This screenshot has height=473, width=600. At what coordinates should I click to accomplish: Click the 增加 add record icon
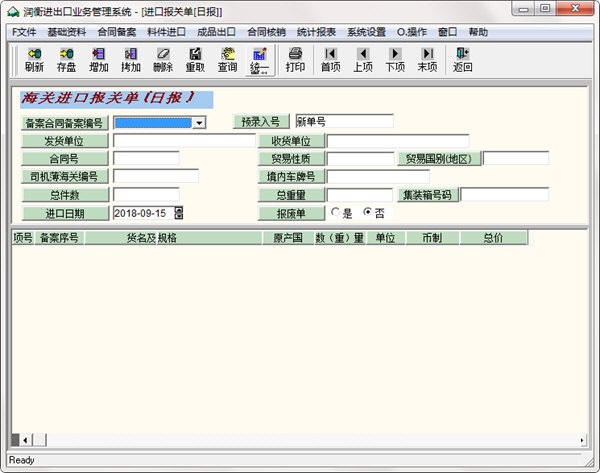(98, 60)
